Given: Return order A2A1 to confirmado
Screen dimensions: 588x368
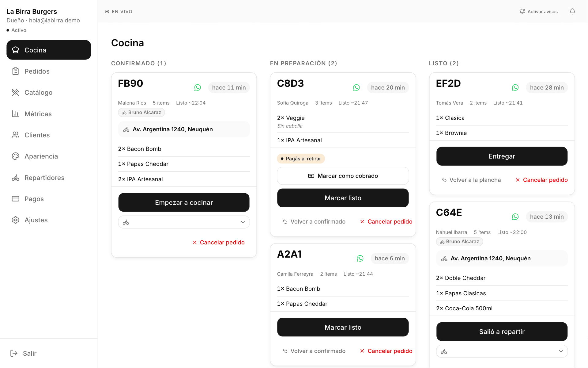Looking at the screenshot, I should coord(314,351).
